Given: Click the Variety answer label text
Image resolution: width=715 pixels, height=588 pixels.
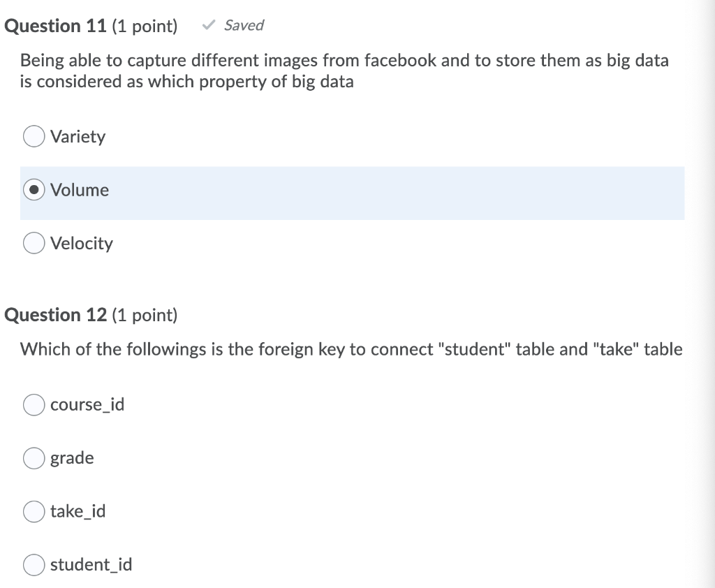Looking at the screenshot, I should (78, 136).
